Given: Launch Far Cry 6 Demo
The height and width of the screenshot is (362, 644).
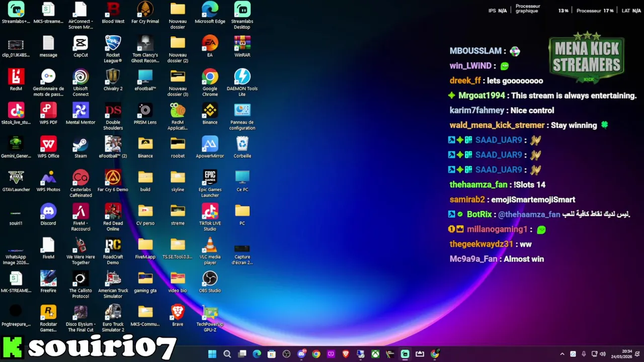Looking at the screenshot, I should [113, 182].
